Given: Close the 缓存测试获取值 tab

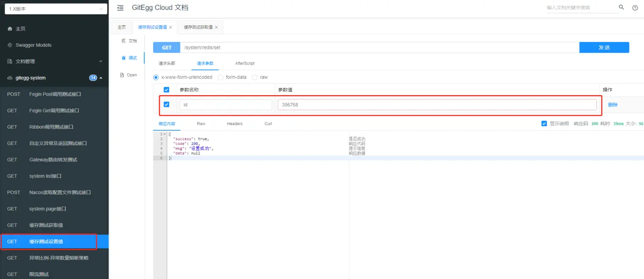Looking at the screenshot, I should pos(216,27).
